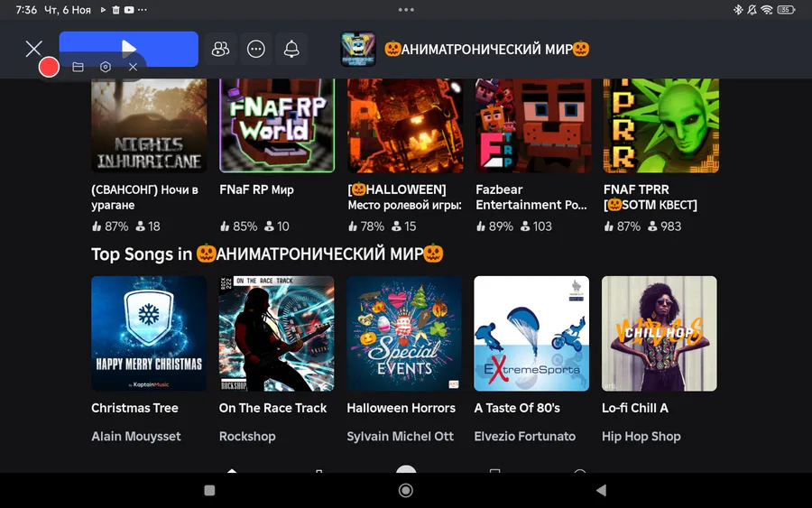Tap the three-dot handle at top center
The height and width of the screenshot is (508, 812).
pyautogui.click(x=406, y=10)
